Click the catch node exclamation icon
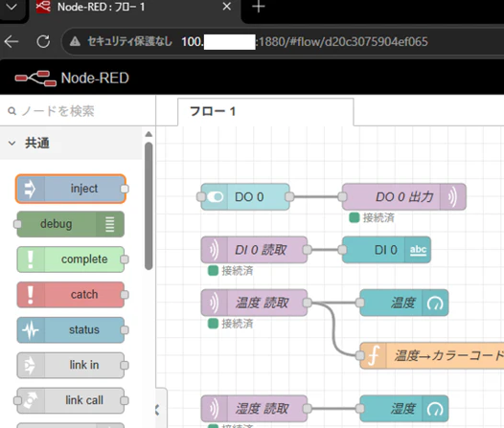The image size is (504, 428). [x=31, y=295]
